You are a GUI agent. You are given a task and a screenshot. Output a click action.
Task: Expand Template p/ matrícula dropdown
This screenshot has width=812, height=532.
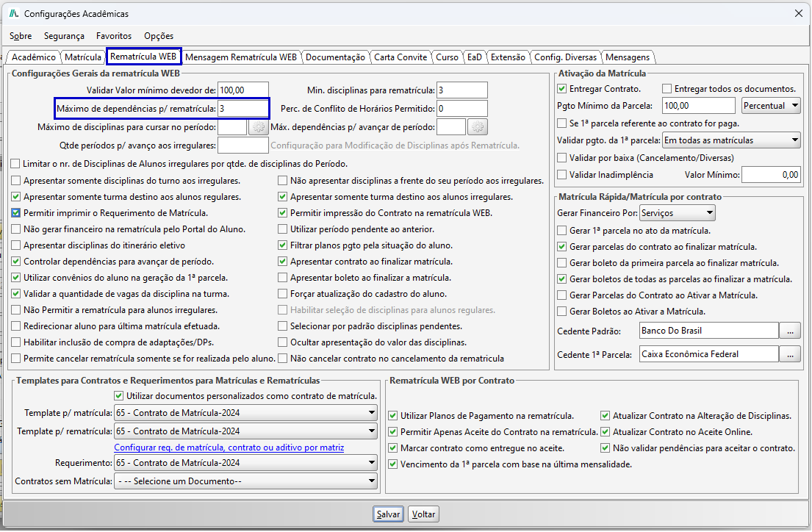tap(246, 413)
